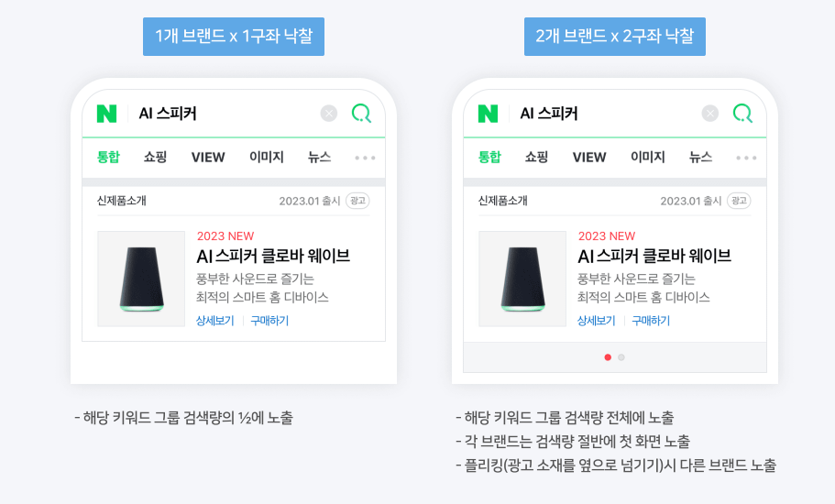The image size is (835, 504).
Task: Click 구매하기 link in right phone ad
Action: (x=651, y=321)
